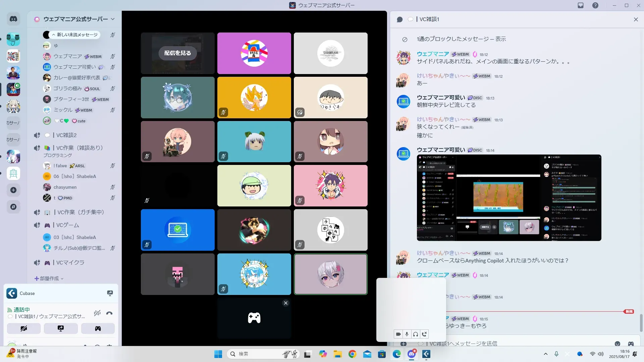This screenshot has width=644, height=362.
Task: Open the Discord home direct messages
Action: click(13, 19)
